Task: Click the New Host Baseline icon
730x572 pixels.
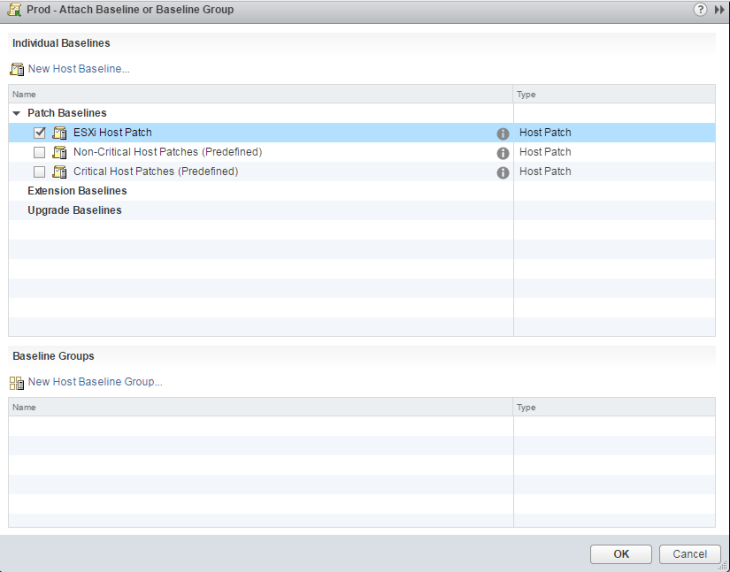Action: tap(17, 69)
